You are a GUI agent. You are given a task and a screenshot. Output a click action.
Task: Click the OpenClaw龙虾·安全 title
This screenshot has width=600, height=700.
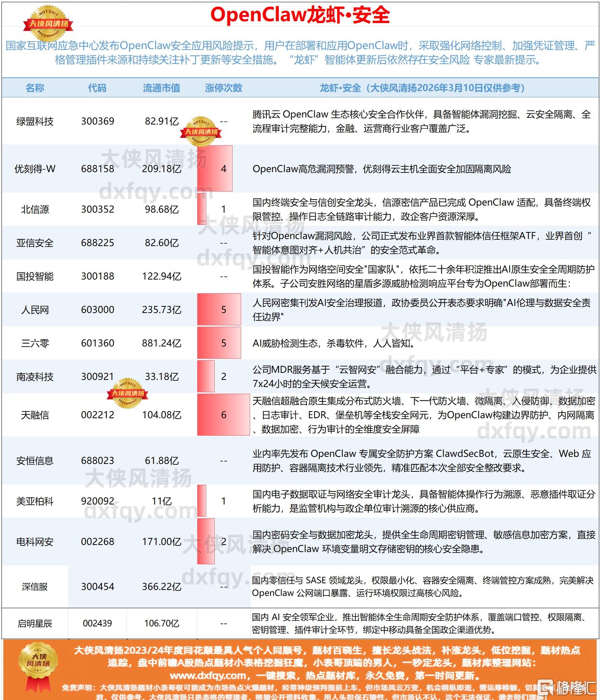point(300,15)
